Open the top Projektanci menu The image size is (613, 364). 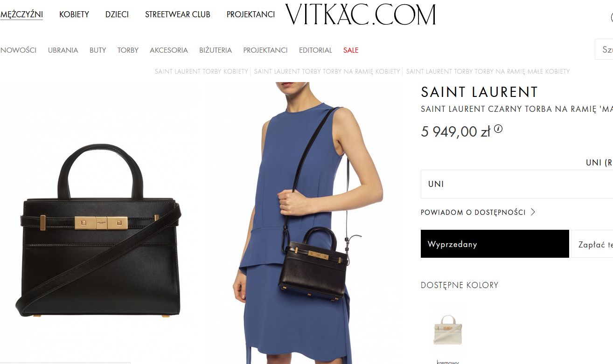251,14
